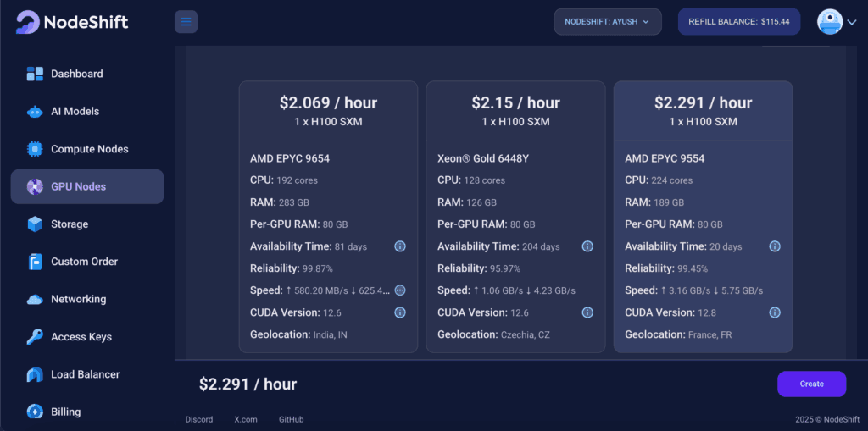Image resolution: width=868 pixels, height=431 pixels.
Task: Click the user avatar icon
Action: [x=830, y=22]
